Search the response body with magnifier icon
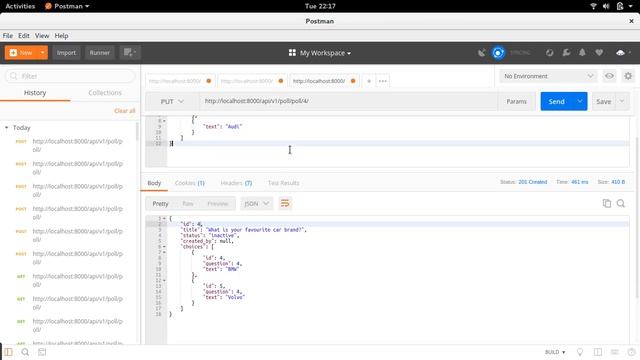Viewport: 640px width, 360px height. (x=621, y=203)
